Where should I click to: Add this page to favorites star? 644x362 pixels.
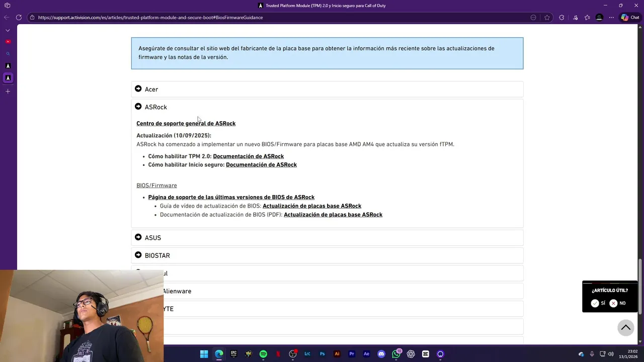tap(547, 17)
